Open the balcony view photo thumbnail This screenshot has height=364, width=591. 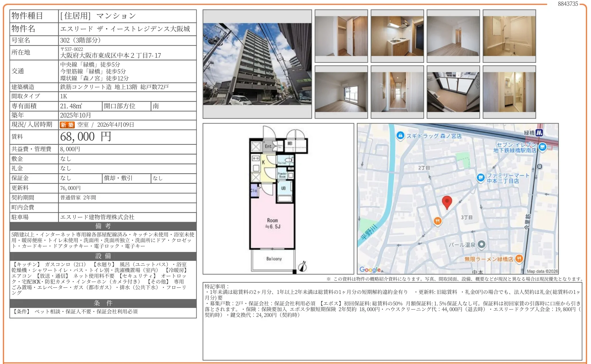pos(453,92)
